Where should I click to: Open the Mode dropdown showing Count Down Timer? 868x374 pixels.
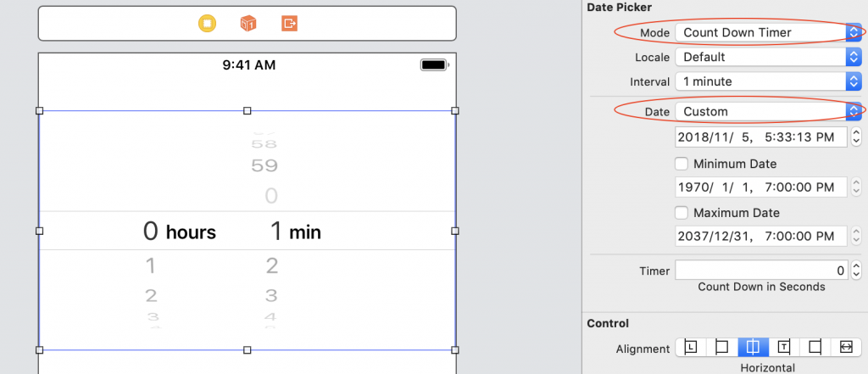tap(768, 32)
